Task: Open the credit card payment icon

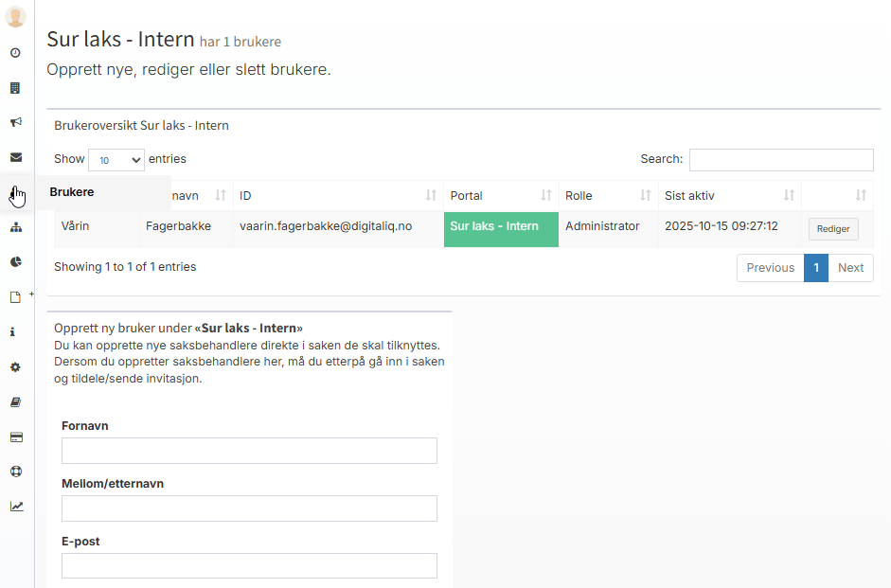Action: coord(15,437)
